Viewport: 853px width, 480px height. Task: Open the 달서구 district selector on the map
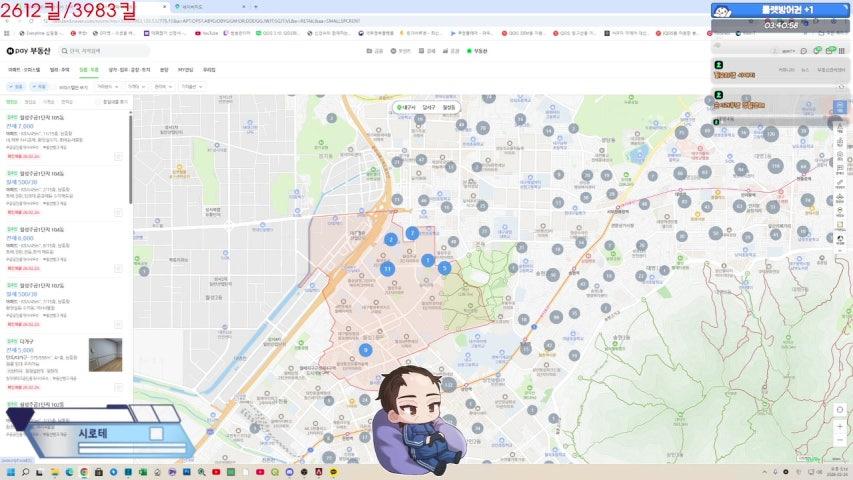pos(429,107)
